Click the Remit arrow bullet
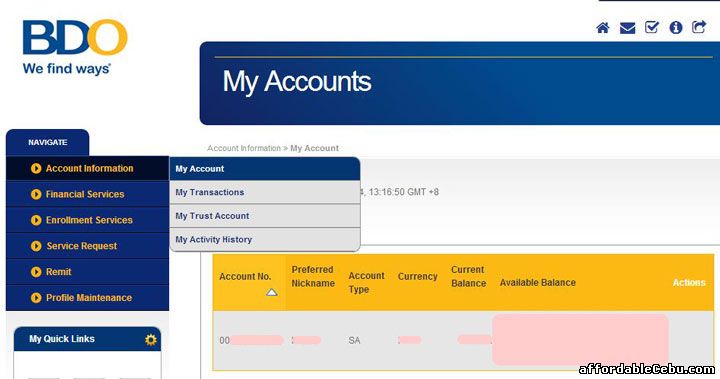Viewport: 720px width, 379px height. coord(36,272)
